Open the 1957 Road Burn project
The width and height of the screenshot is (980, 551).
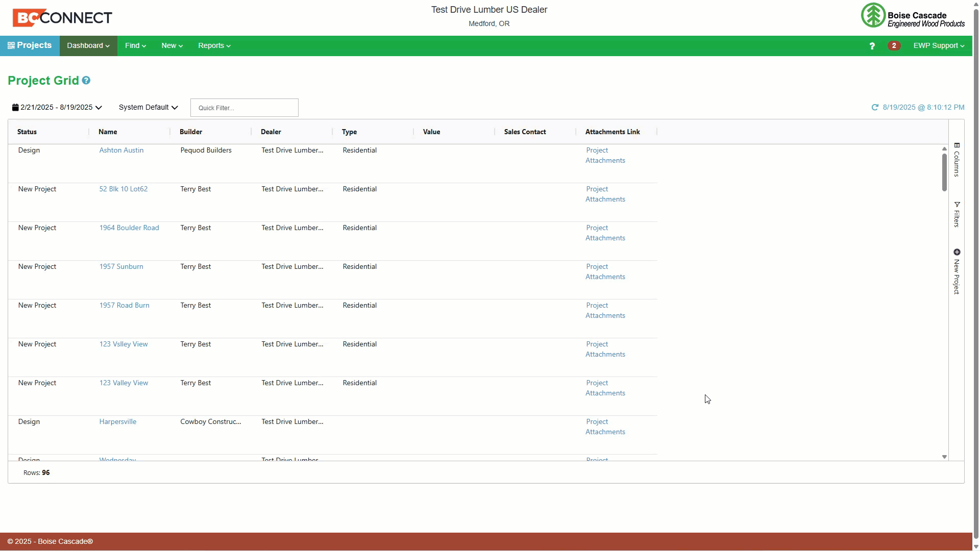pos(125,306)
